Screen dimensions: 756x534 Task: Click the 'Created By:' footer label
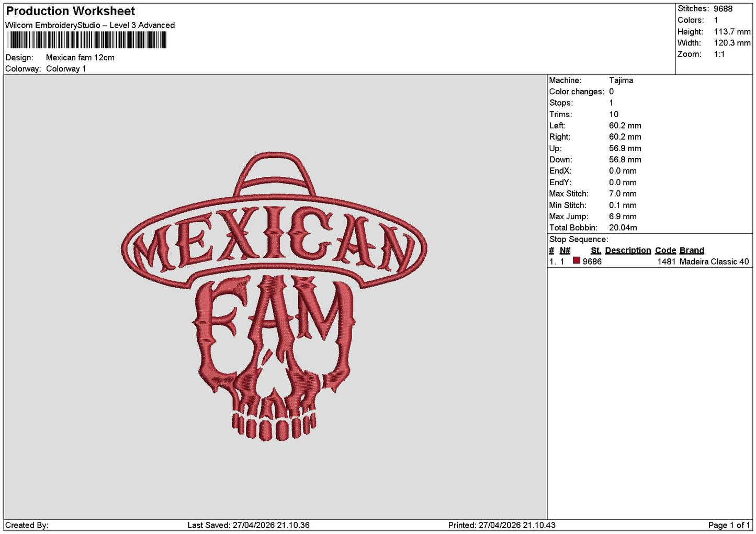coord(27,525)
